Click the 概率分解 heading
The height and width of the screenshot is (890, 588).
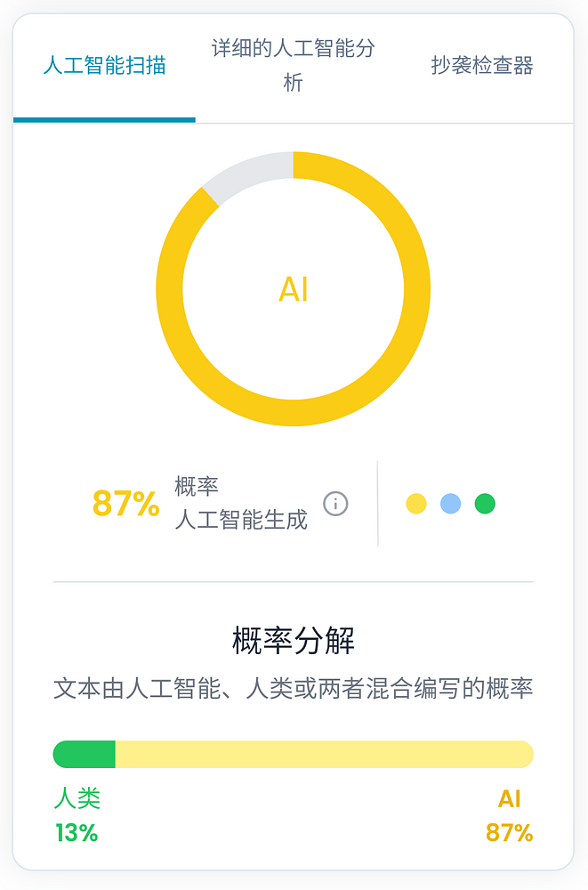tap(294, 641)
